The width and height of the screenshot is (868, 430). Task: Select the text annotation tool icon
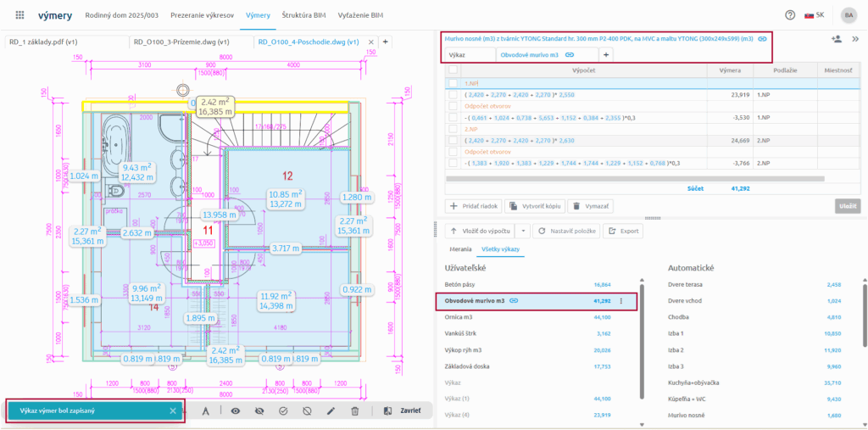coord(205,411)
